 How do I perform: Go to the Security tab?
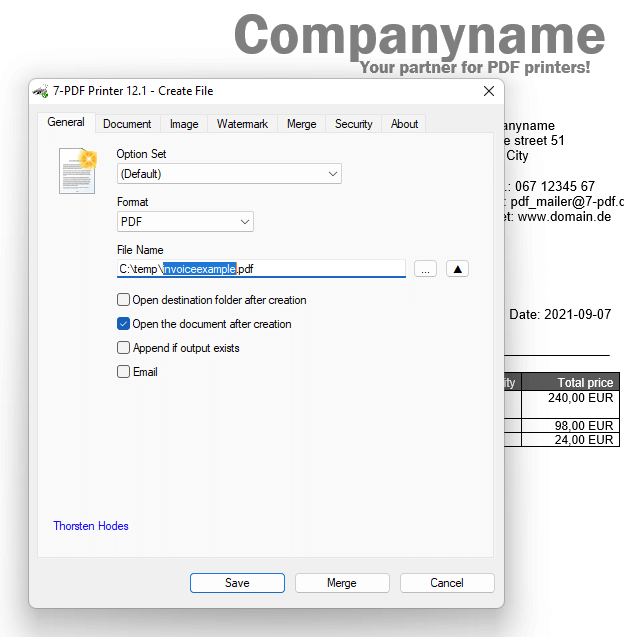coord(353,124)
